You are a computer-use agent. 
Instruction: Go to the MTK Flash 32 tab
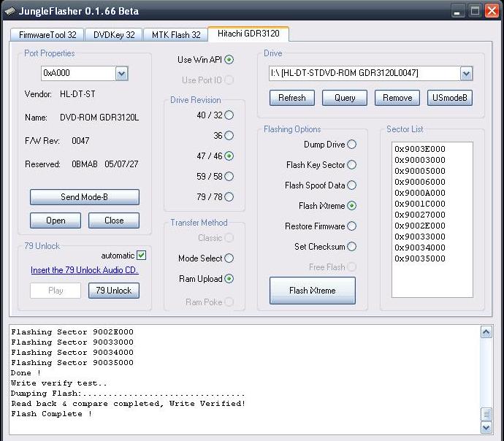click(176, 35)
